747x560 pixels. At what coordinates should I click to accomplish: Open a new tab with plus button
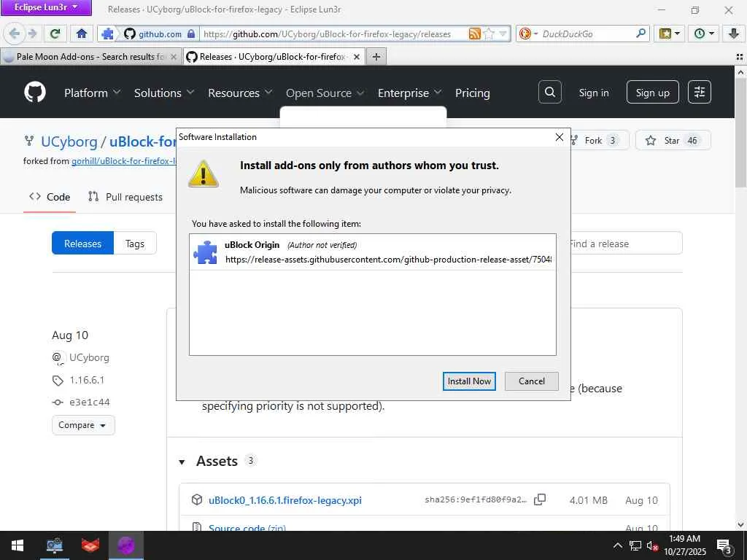(x=376, y=57)
